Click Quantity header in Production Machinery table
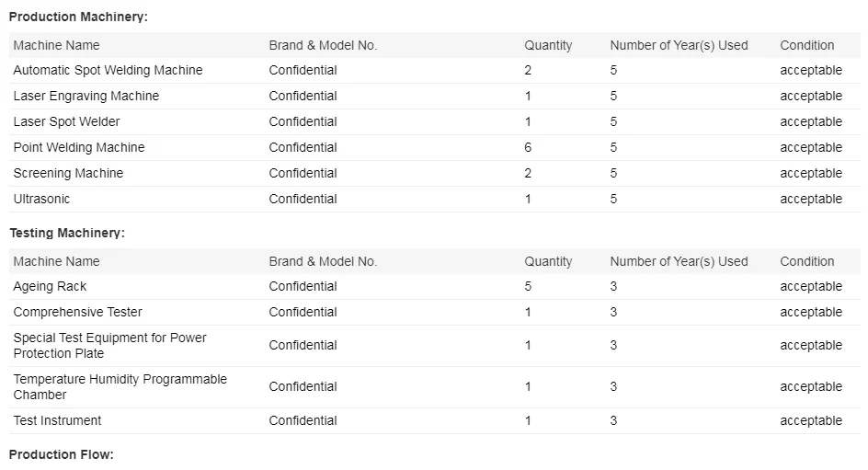Viewport: 868px width, 470px height. point(548,46)
